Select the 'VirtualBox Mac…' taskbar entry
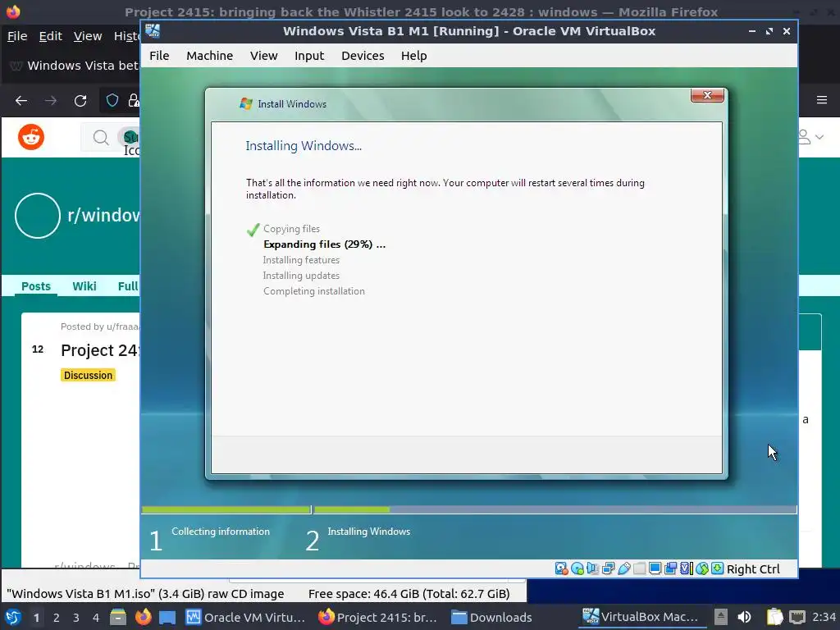The width and height of the screenshot is (840, 630). tap(641, 617)
